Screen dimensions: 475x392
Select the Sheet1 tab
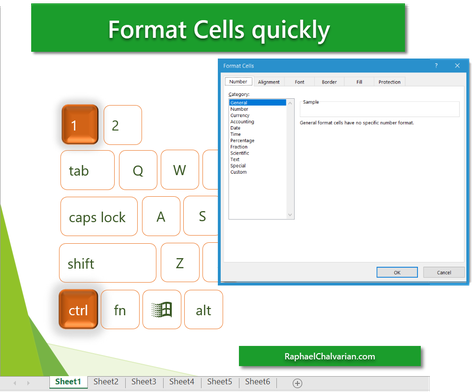tap(68, 382)
